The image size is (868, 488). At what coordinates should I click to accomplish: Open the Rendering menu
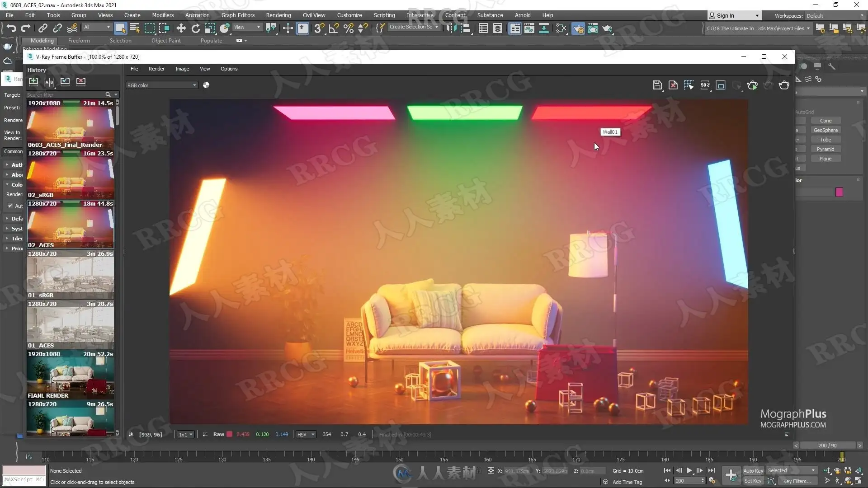point(278,15)
